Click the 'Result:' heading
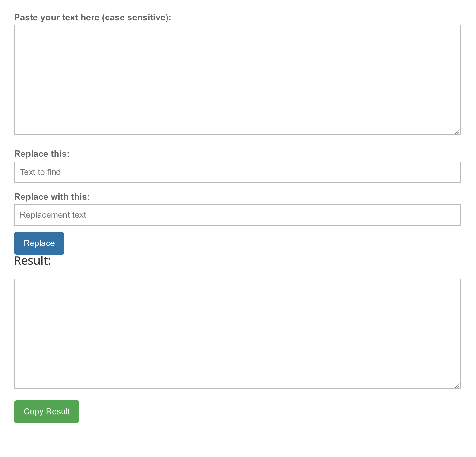 [32, 261]
